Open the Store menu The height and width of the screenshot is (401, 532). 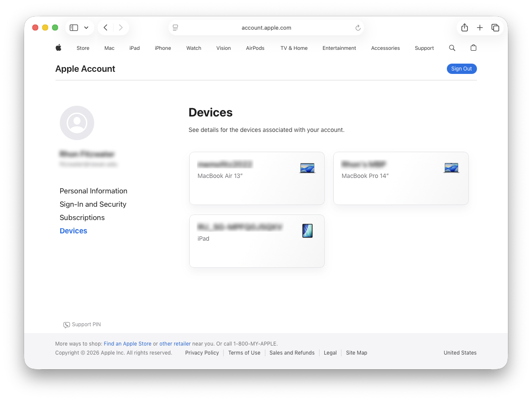pos(83,48)
